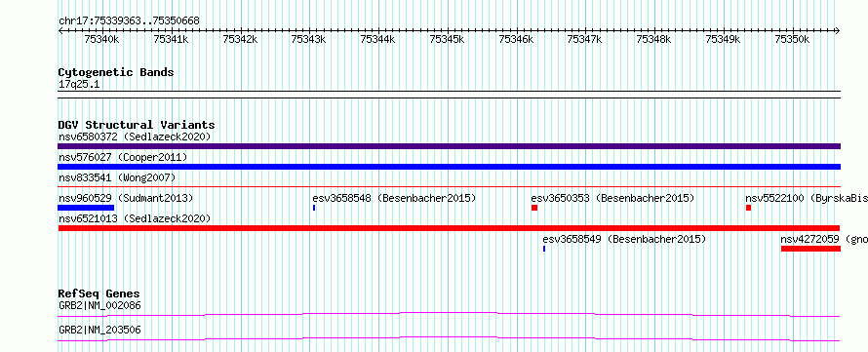Select the tiny blue esv3658548 marker
Screen dimensions: 868x352
coord(314,208)
